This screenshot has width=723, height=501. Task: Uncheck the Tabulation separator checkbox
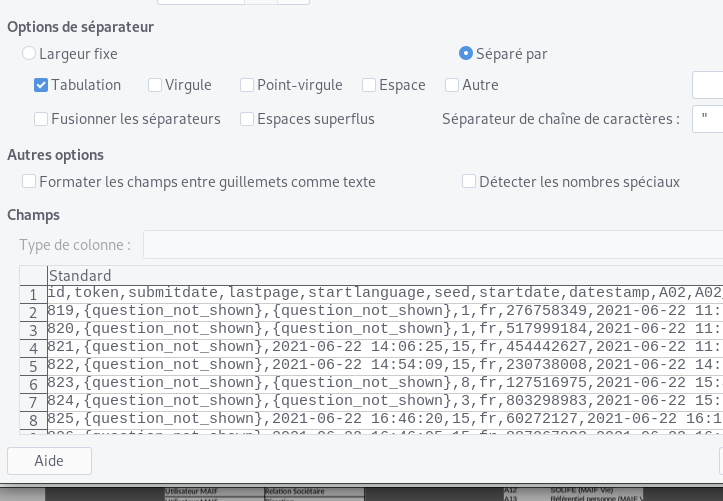pyautogui.click(x=41, y=86)
